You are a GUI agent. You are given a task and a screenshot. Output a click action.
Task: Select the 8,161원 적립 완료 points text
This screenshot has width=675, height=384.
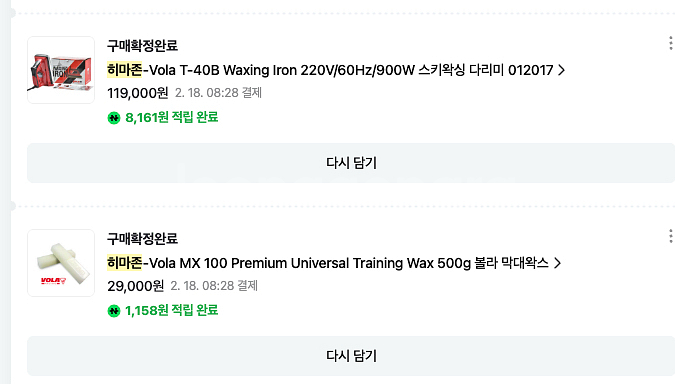coord(172,118)
